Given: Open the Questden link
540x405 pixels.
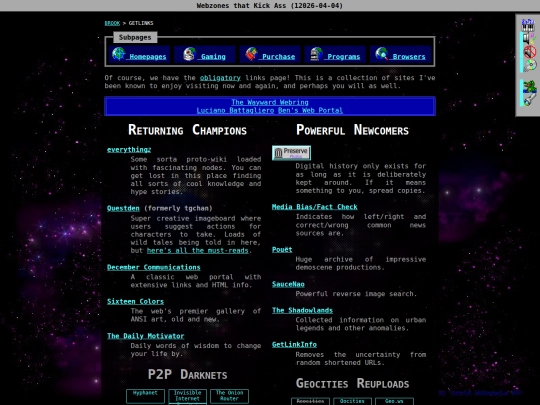Looking at the screenshot, I should coord(123,208).
